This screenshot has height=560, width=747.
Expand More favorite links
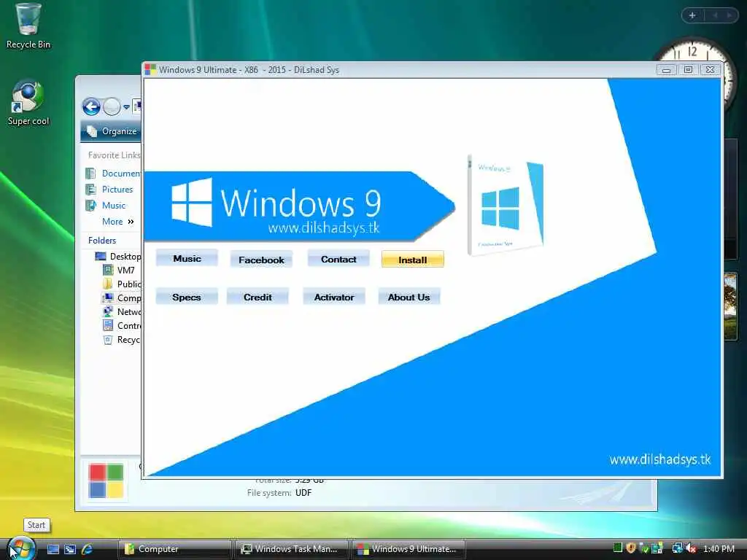pos(118,222)
